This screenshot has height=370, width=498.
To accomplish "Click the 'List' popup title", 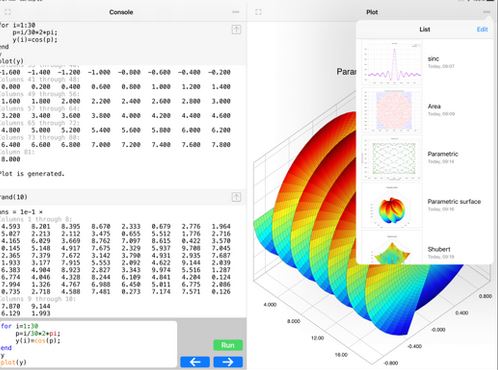I will coord(424,29).
